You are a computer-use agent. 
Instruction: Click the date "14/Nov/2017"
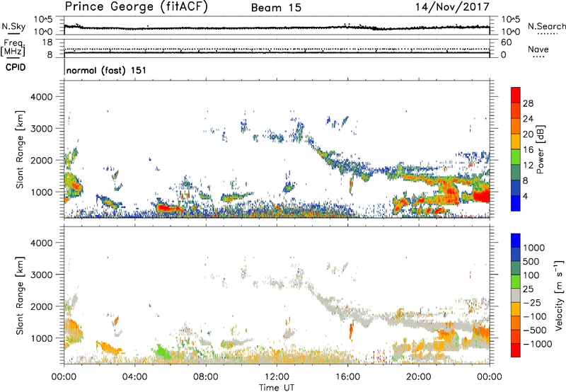point(452,6)
